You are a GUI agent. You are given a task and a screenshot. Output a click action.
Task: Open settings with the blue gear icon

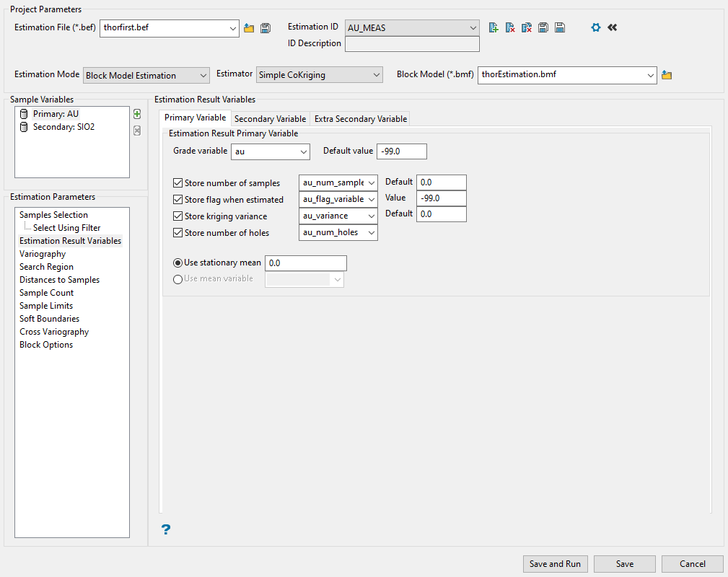(596, 28)
